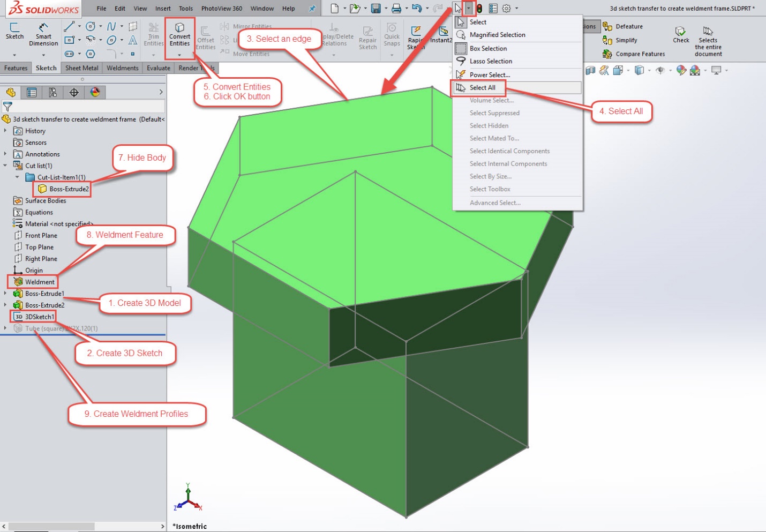This screenshot has width=766, height=532.
Task: Select the Spline sketch tool
Action: click(x=111, y=26)
